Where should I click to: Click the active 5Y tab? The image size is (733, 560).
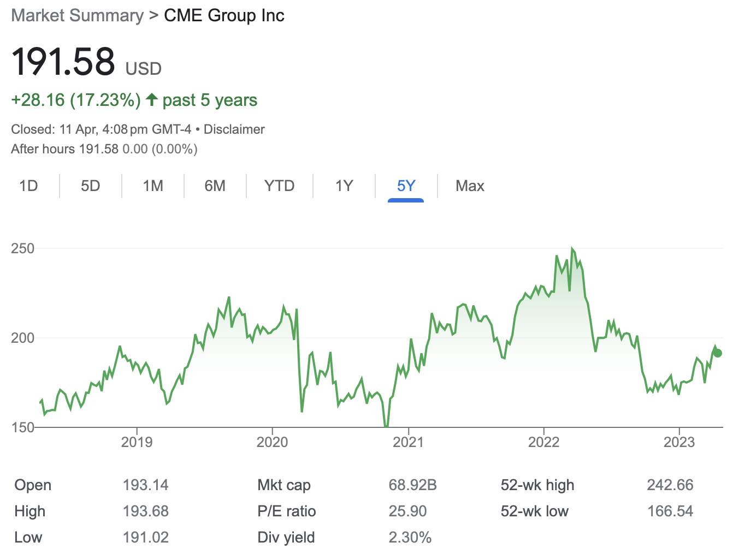click(x=406, y=186)
